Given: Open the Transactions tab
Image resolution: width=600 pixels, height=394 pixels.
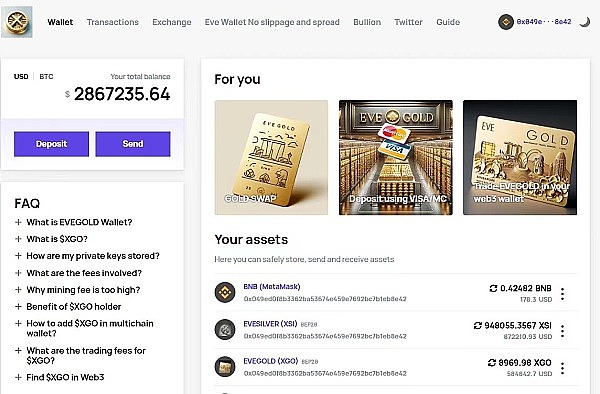Looking at the screenshot, I should click(112, 22).
